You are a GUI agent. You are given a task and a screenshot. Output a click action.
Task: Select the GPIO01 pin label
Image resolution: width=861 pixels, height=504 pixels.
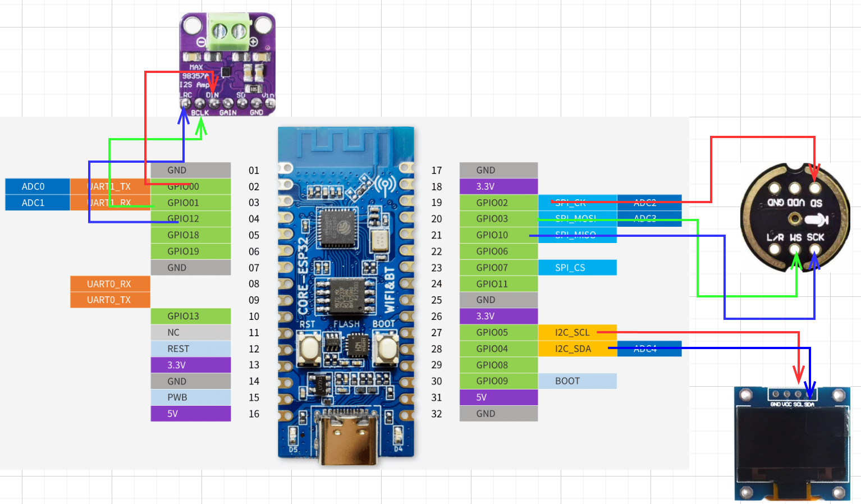(x=191, y=203)
